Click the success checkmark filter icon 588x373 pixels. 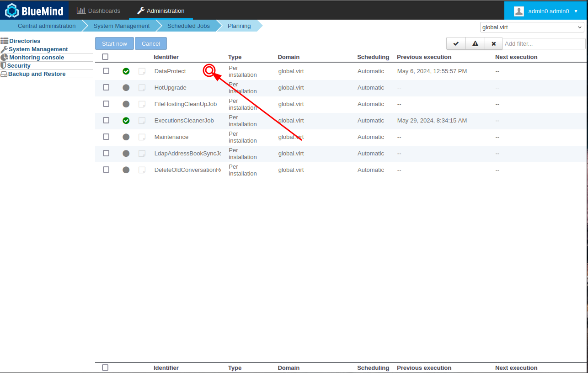[x=456, y=44]
